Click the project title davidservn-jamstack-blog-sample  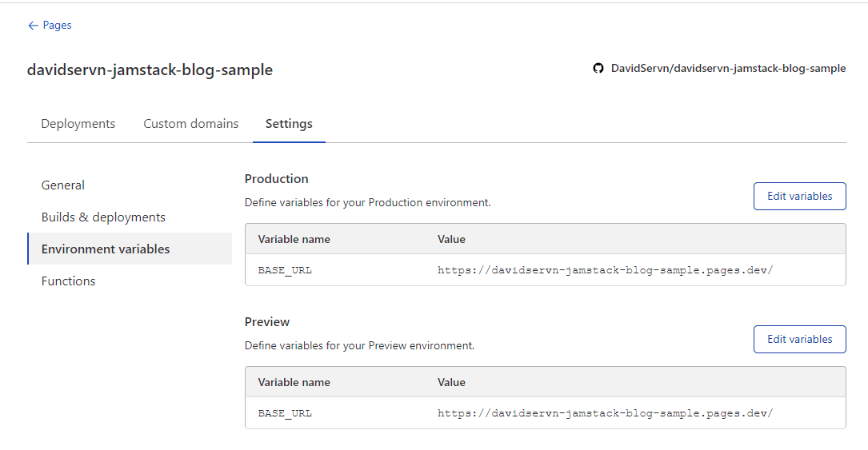150,70
